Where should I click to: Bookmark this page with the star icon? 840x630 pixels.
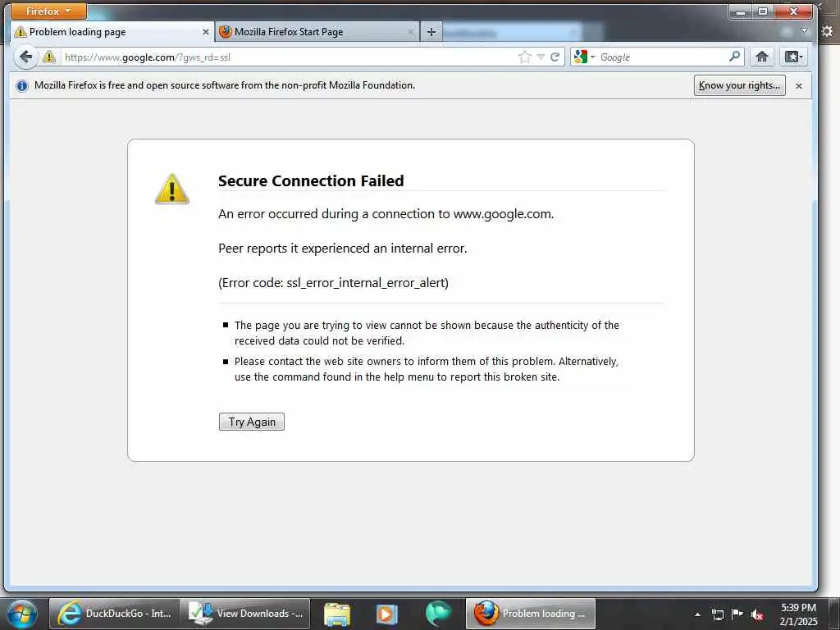tap(525, 57)
